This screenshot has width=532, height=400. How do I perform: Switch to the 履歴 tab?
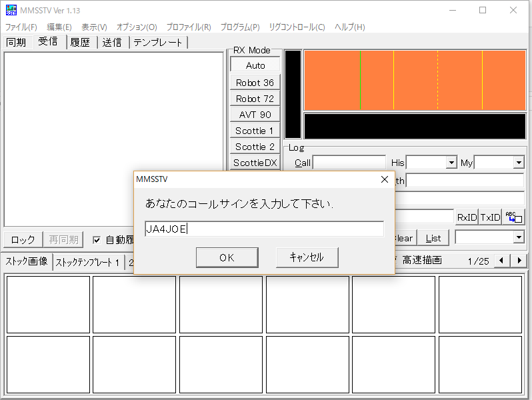point(81,43)
